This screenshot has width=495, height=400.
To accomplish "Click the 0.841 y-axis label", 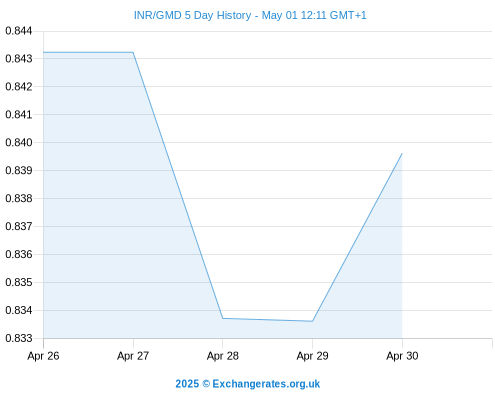I will (19, 115).
